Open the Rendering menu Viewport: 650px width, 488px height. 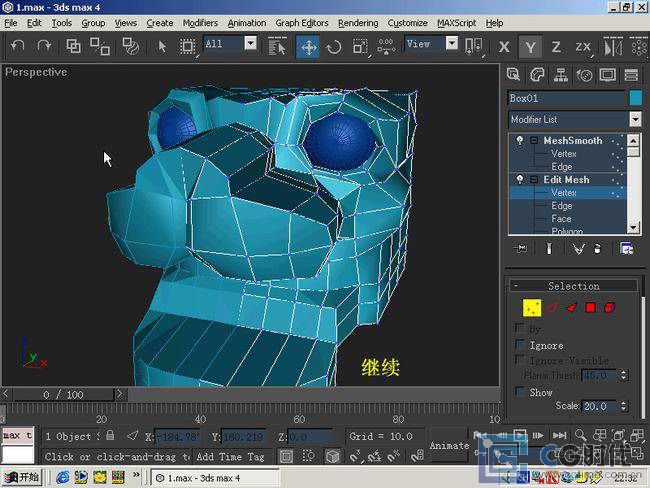358,23
